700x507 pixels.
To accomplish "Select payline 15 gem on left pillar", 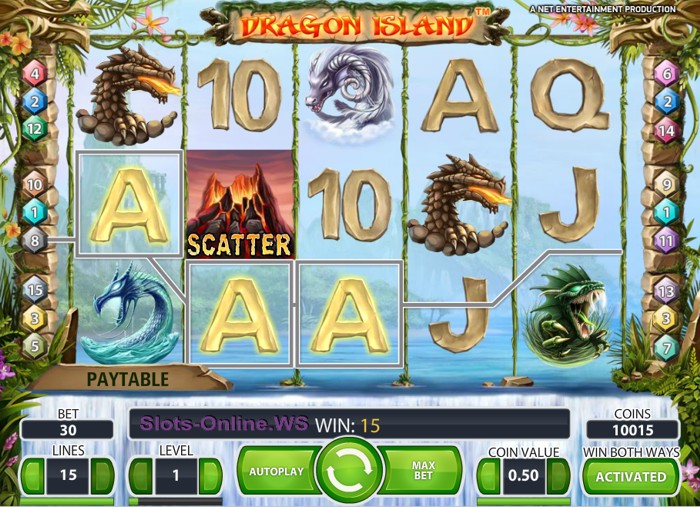I will click(35, 290).
